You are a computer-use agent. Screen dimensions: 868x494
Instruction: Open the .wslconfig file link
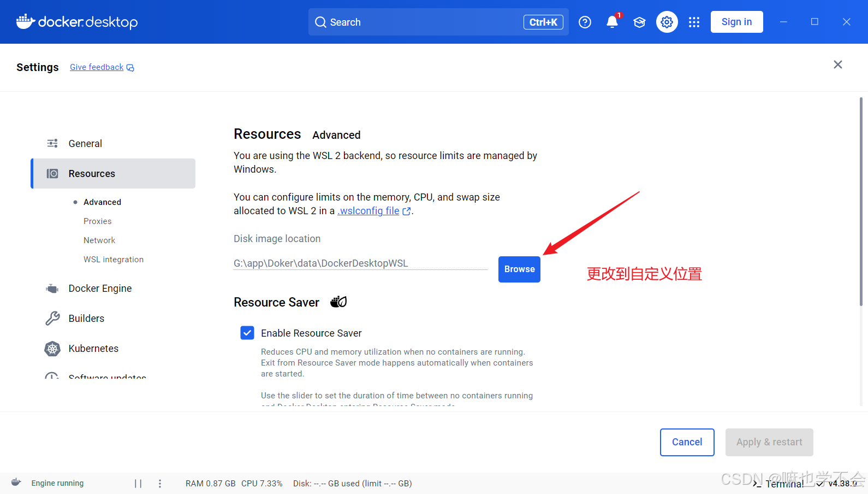[368, 211]
